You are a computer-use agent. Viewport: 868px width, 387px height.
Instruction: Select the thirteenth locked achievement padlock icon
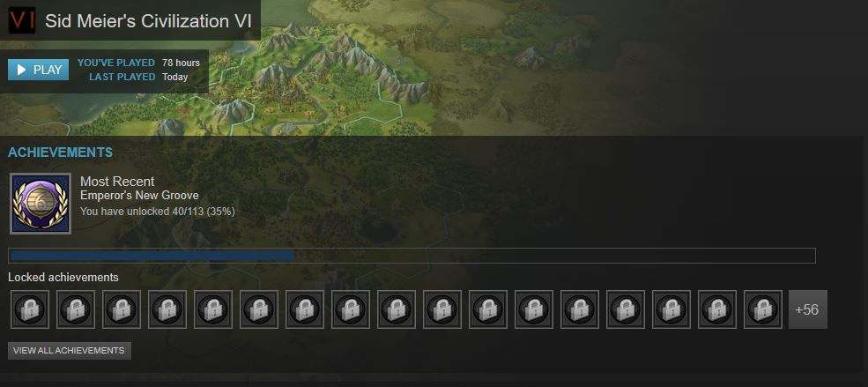click(x=580, y=309)
